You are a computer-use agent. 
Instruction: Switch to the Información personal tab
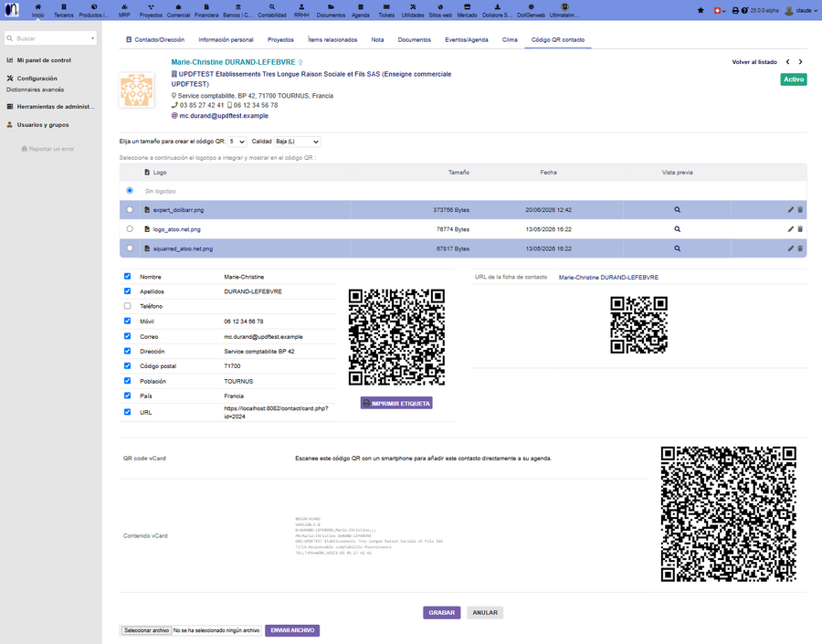pyautogui.click(x=226, y=40)
